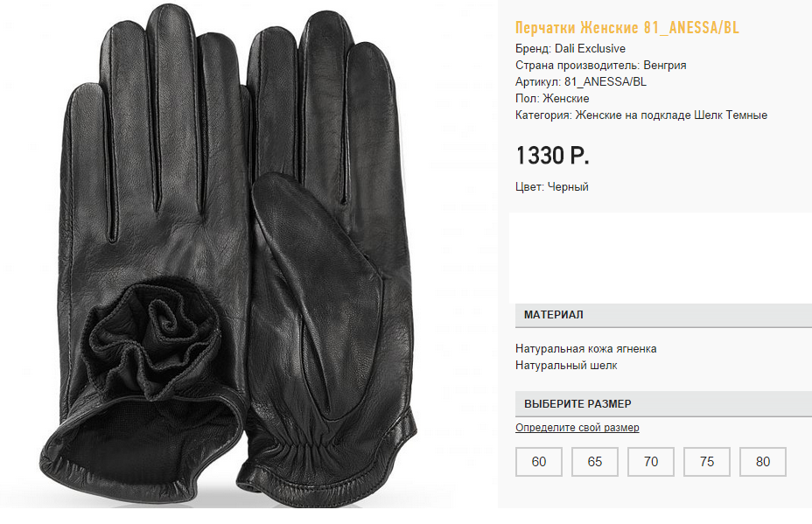The image size is (812, 524).
Task: Pick size 70 for the gloves
Action: pos(651,462)
